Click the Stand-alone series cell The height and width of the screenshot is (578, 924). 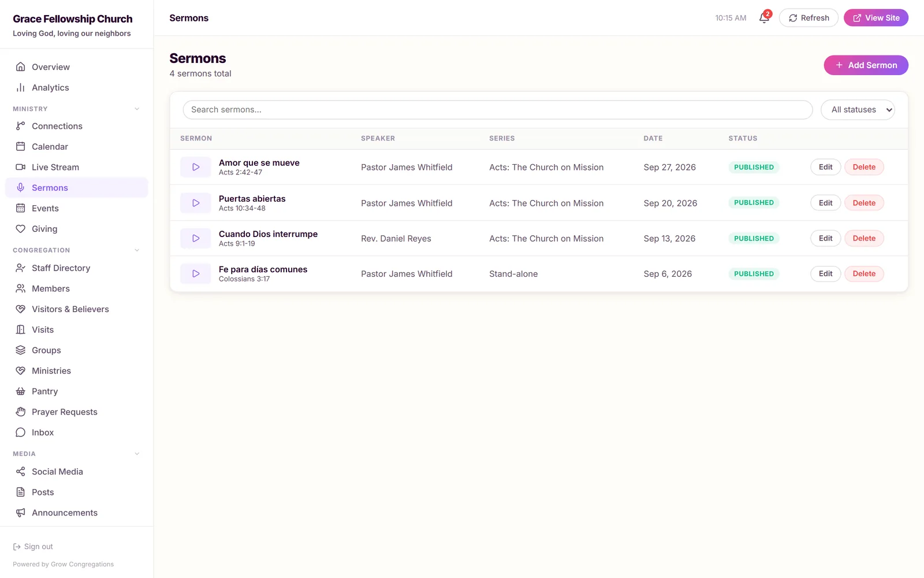click(513, 274)
